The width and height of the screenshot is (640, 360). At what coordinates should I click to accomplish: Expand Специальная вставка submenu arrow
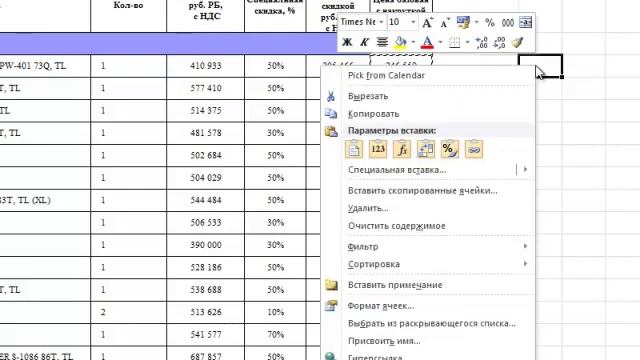pos(525,169)
